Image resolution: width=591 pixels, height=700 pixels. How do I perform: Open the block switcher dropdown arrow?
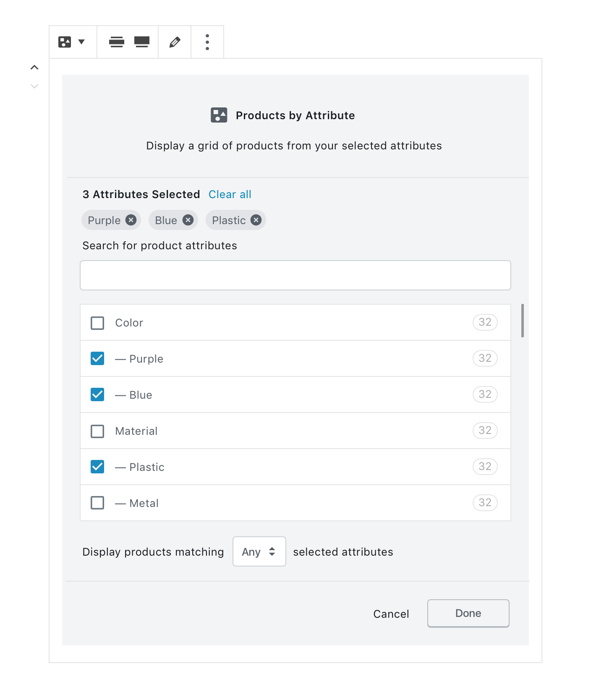click(x=81, y=42)
